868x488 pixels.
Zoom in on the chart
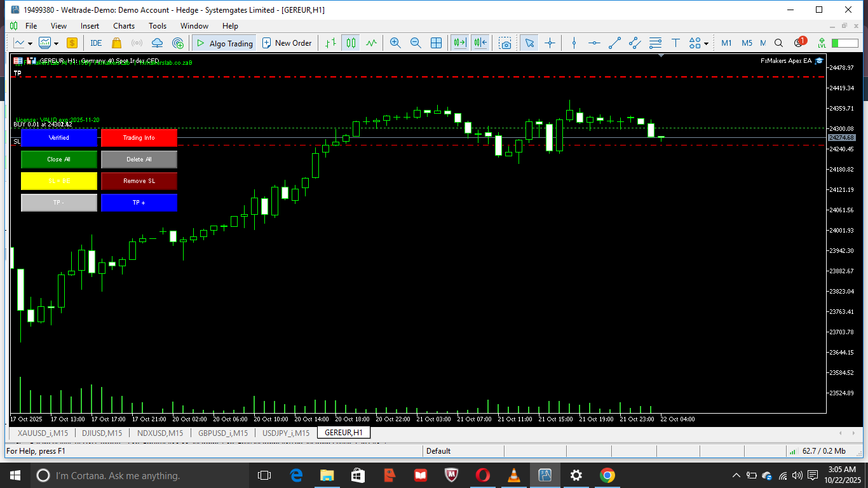pos(395,43)
